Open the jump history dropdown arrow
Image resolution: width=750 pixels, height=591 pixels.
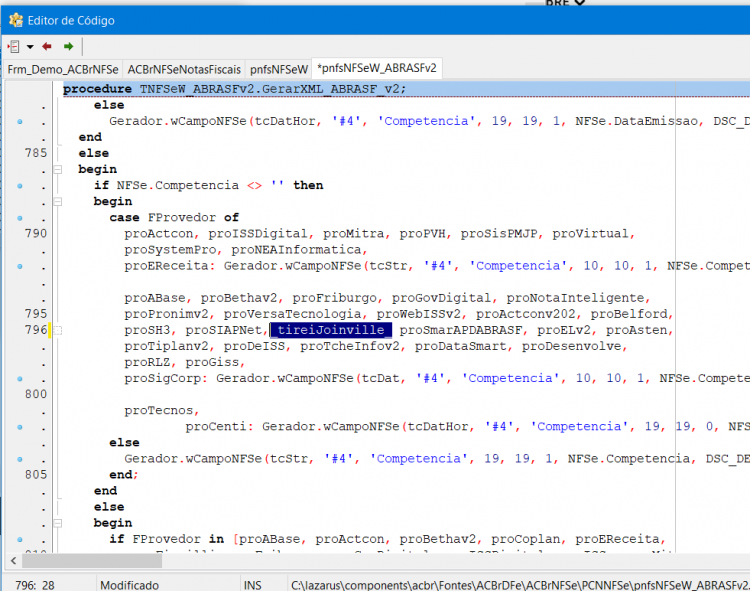coord(30,47)
